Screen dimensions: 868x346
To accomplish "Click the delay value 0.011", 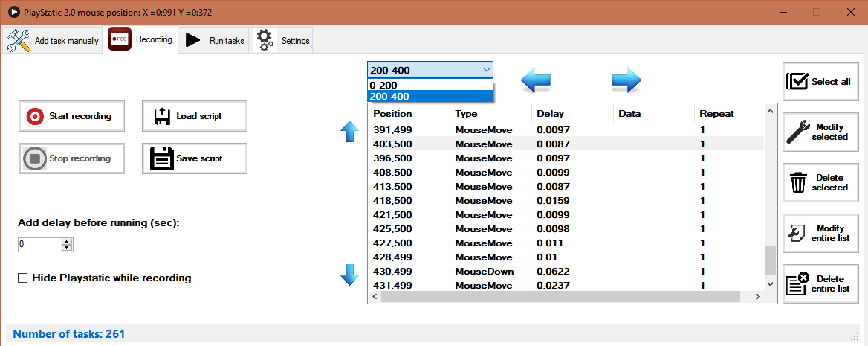I will point(550,243).
